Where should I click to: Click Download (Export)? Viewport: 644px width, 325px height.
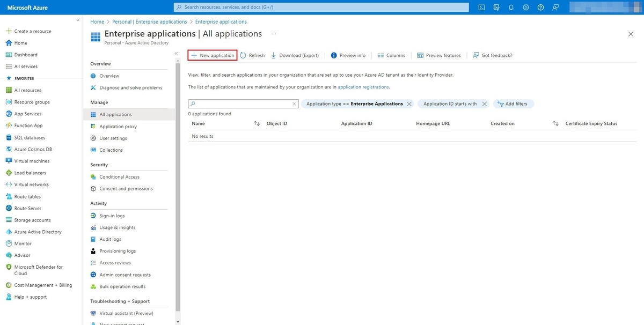point(295,55)
